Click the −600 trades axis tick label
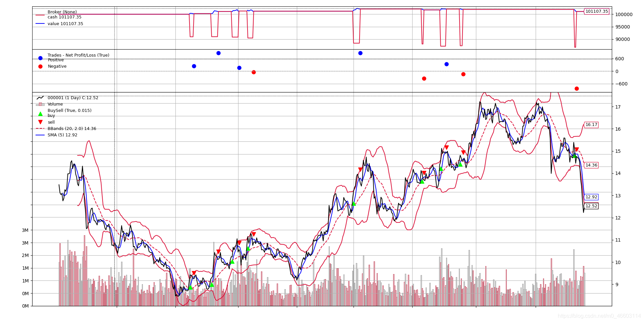Image resolution: width=644 pixels, height=322 pixels. pos(621,84)
